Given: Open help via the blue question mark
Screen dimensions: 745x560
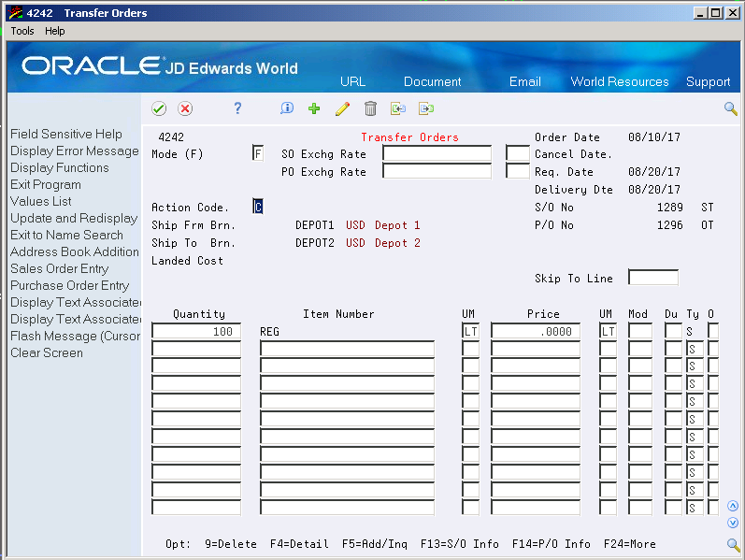Looking at the screenshot, I should point(237,108).
